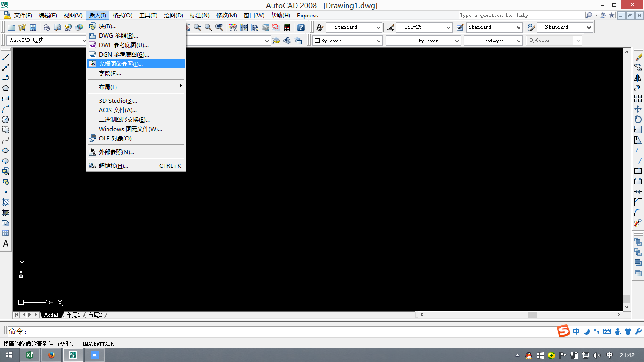This screenshot has width=644, height=362.
Task: Select the Arc draw tool
Action: point(6,109)
